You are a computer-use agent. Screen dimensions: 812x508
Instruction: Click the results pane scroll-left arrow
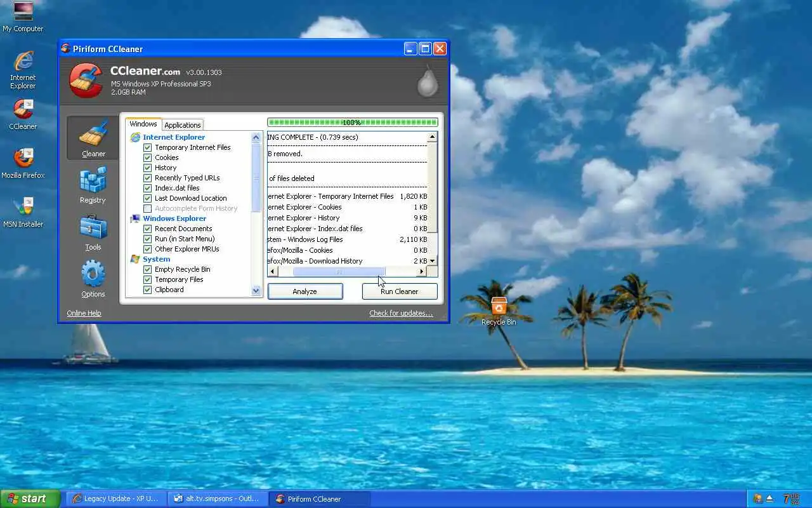point(273,272)
